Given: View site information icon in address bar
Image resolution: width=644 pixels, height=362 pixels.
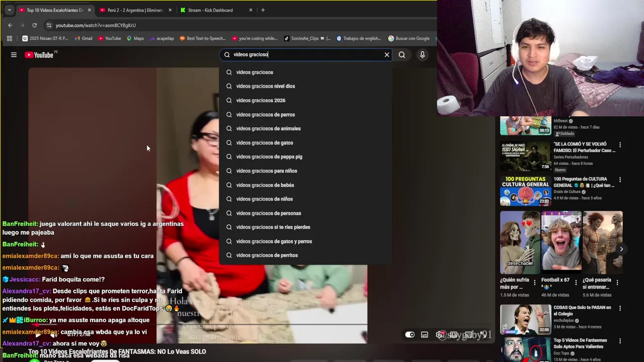Looking at the screenshot, I should [x=49, y=25].
